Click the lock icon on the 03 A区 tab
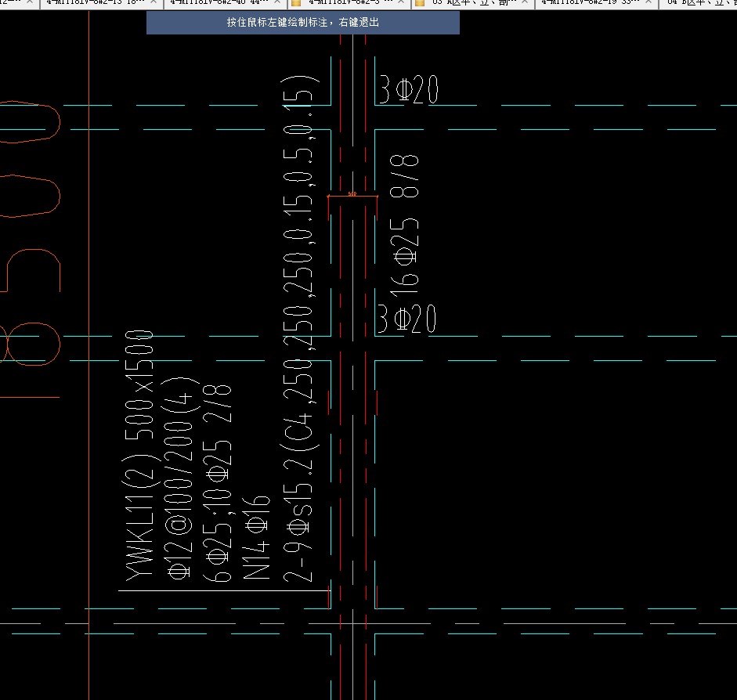The image size is (737, 700). (x=420, y=2)
